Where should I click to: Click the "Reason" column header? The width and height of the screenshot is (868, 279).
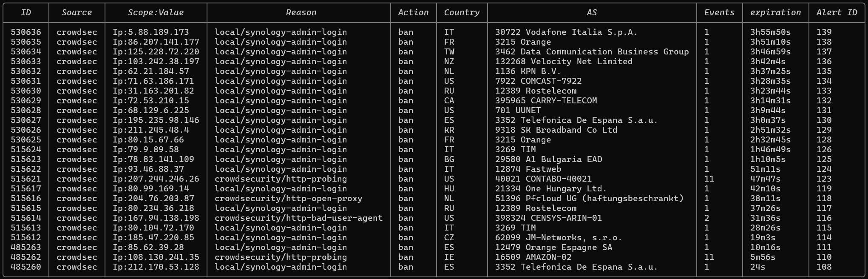coord(301,13)
